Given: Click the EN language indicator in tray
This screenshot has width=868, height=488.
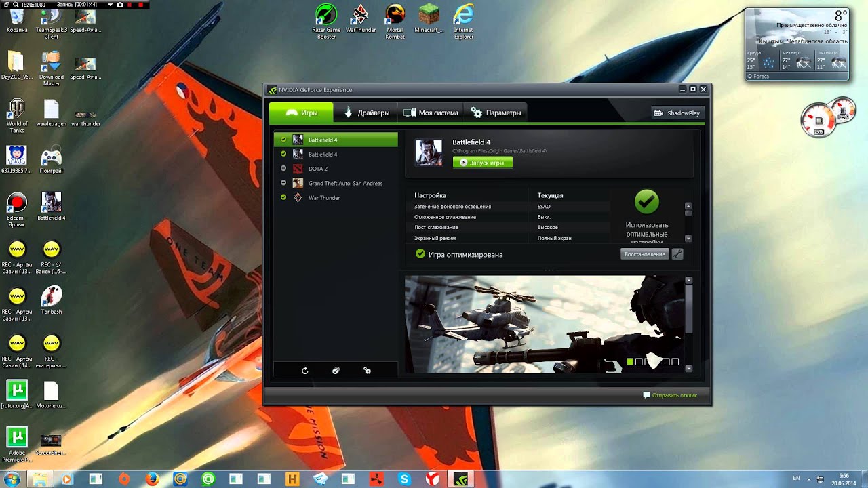Looking at the screenshot, I should coord(796,479).
